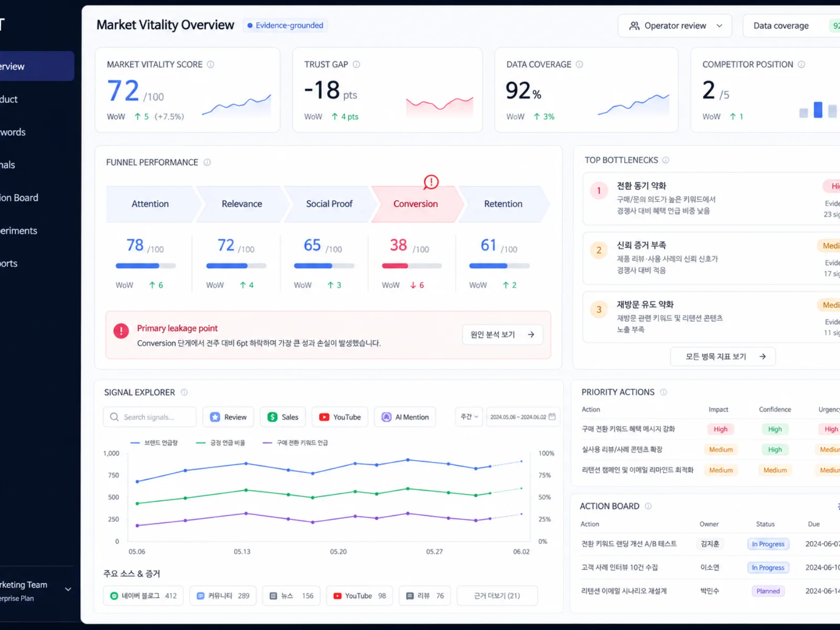The width and height of the screenshot is (840, 630).
Task: Click the 원인 분석 보기 button
Action: (502, 334)
